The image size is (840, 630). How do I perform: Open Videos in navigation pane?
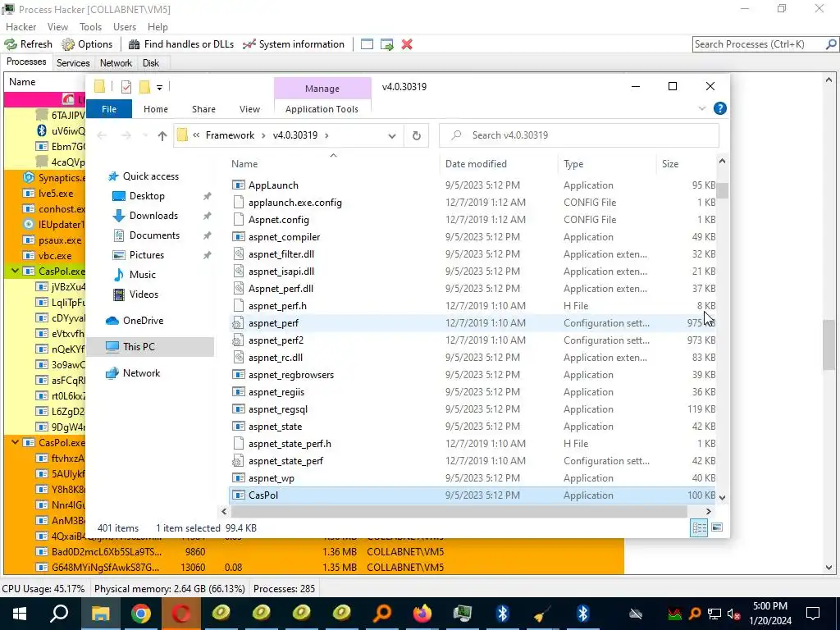click(x=144, y=294)
